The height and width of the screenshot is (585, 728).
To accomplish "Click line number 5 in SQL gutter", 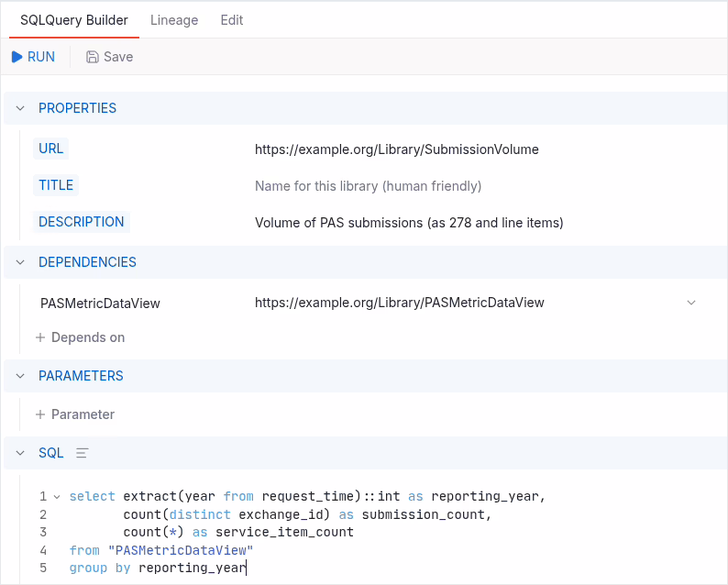I will pos(43,568).
